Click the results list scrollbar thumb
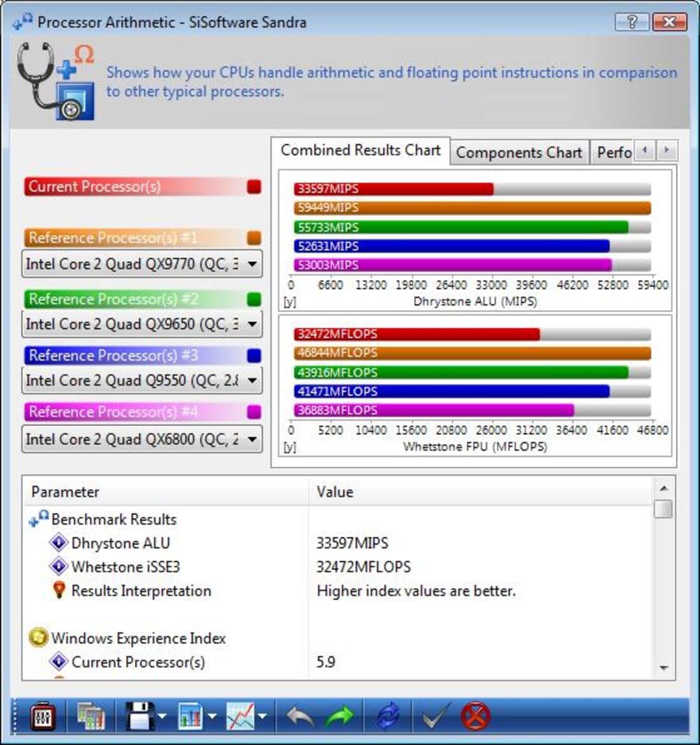 [x=664, y=509]
